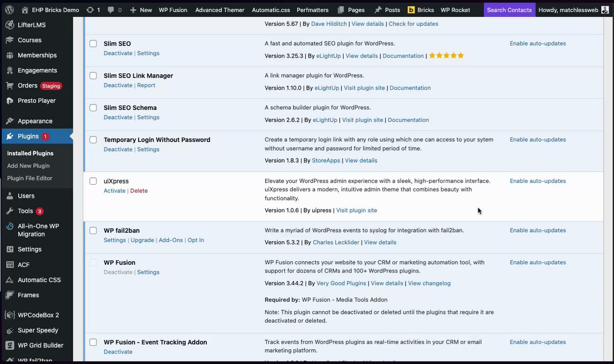The width and height of the screenshot is (614, 364).
Task: Select the uiXpress plugin checkbox
Action: pos(93,181)
